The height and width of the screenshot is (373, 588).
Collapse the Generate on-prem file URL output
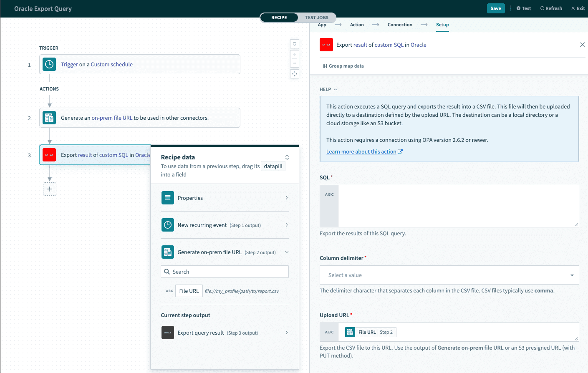pyautogui.click(x=286, y=252)
